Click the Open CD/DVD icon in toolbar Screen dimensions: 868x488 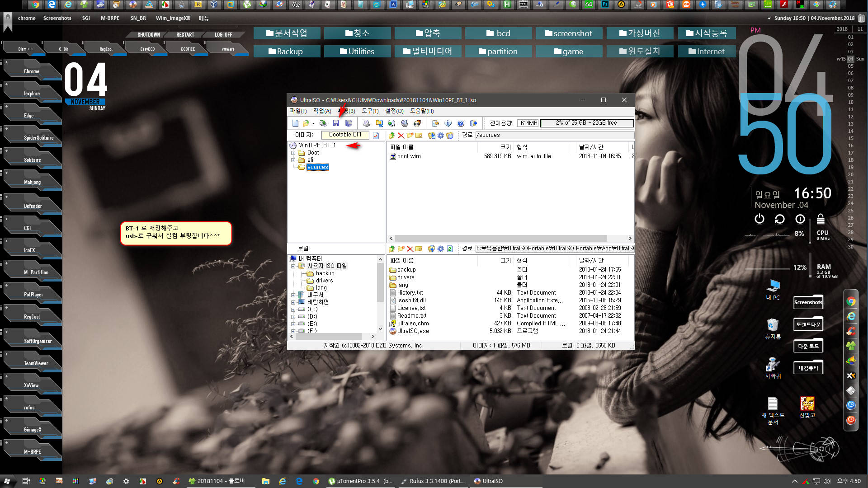pyautogui.click(x=323, y=123)
